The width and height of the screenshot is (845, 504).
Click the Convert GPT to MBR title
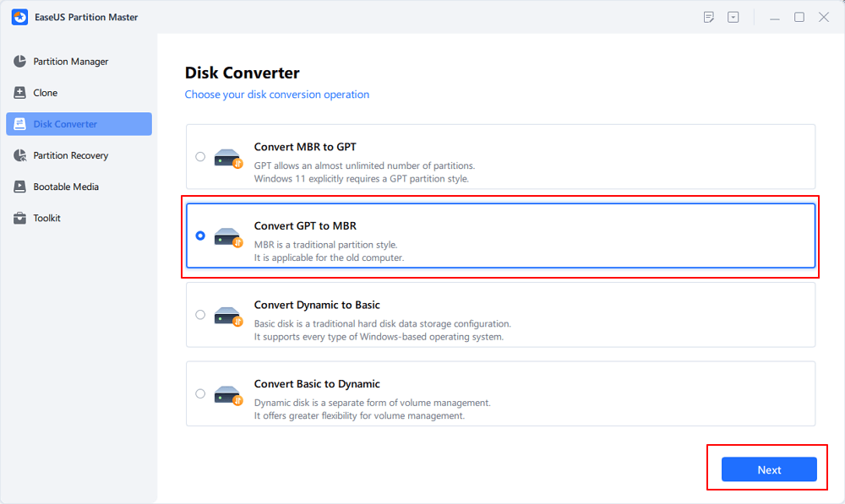point(305,225)
